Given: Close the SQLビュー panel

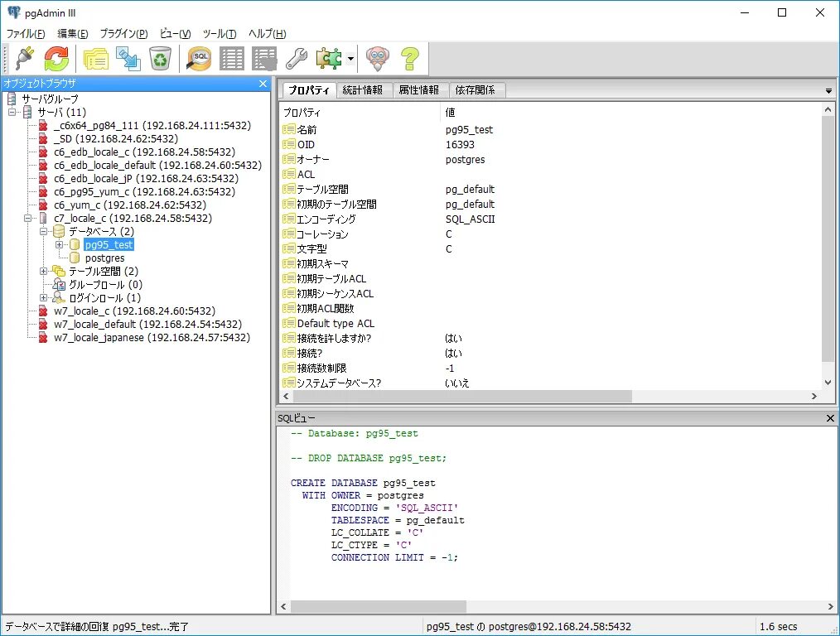Looking at the screenshot, I should [830, 418].
